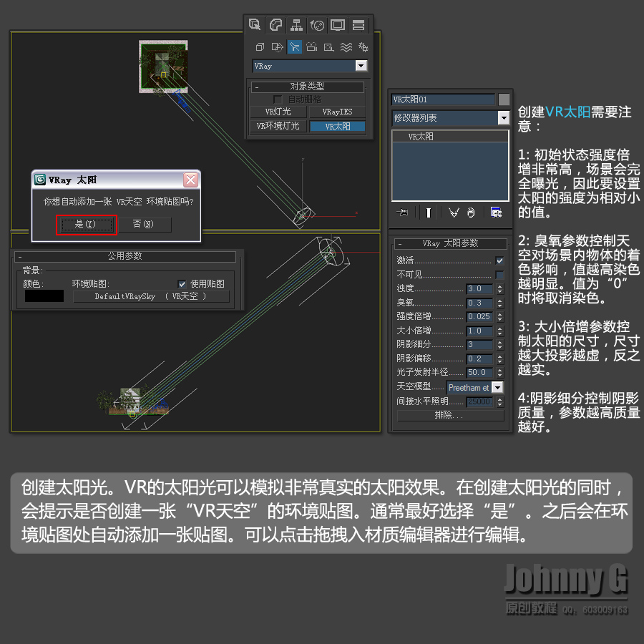Open the Create command panel tab
The width and height of the screenshot is (644, 644).
coord(255,24)
